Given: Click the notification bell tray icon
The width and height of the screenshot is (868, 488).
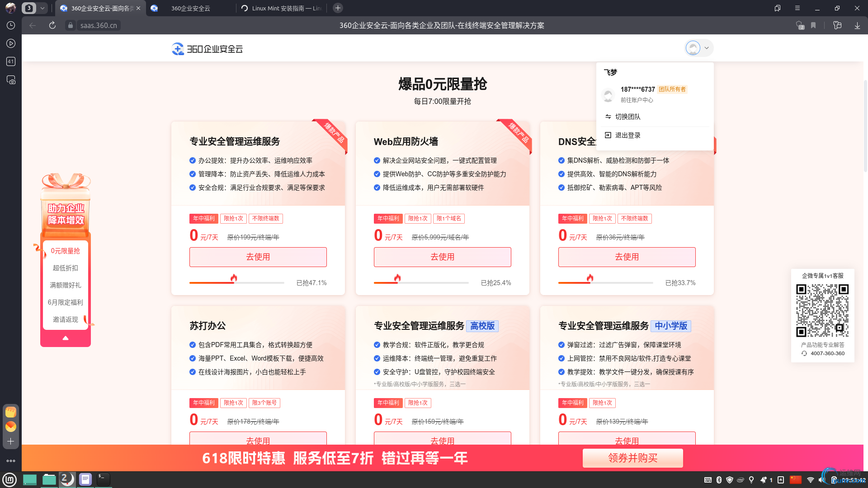Looking at the screenshot, I should [764, 480].
